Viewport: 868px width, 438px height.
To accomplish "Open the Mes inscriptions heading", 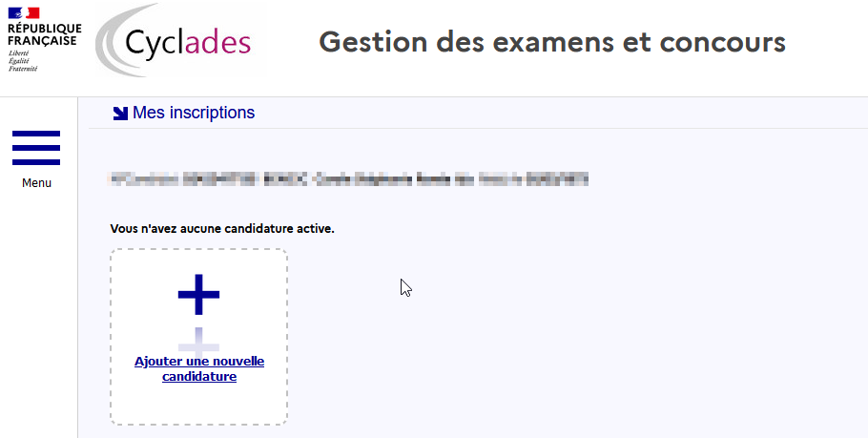I will pyautogui.click(x=194, y=113).
